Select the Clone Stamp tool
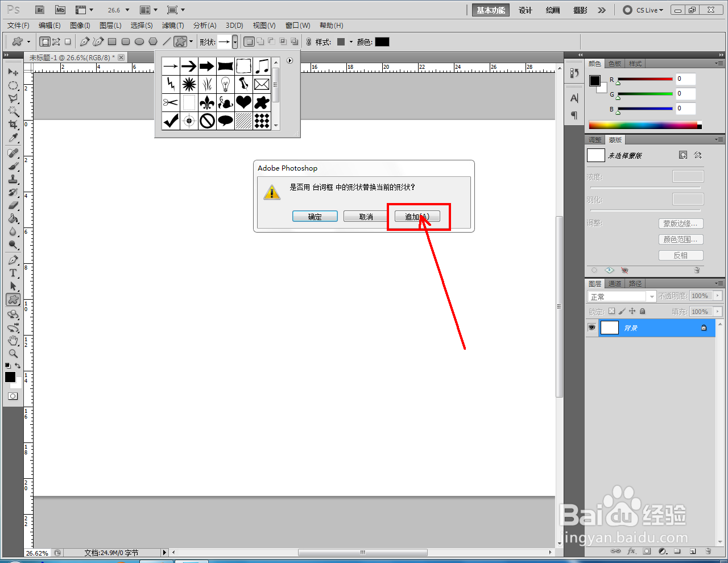The image size is (728, 563). (x=13, y=179)
